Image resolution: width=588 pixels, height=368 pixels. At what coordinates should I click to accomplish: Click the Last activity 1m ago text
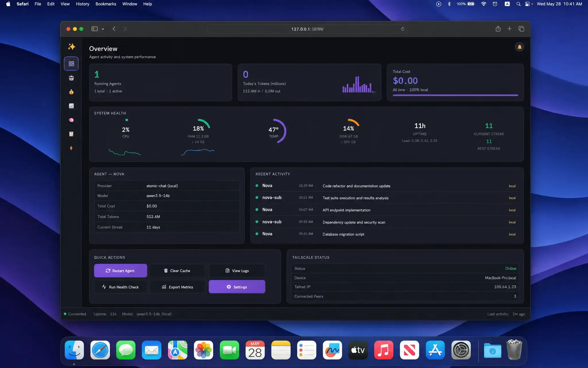point(506,314)
